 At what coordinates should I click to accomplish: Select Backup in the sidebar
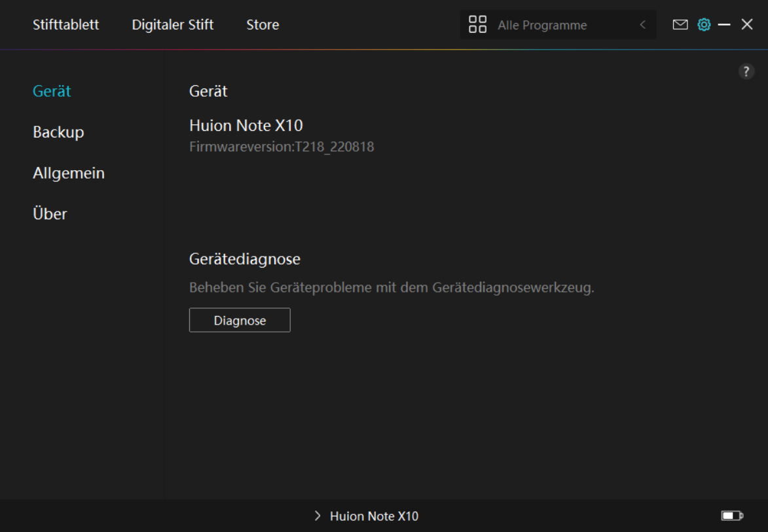click(58, 132)
